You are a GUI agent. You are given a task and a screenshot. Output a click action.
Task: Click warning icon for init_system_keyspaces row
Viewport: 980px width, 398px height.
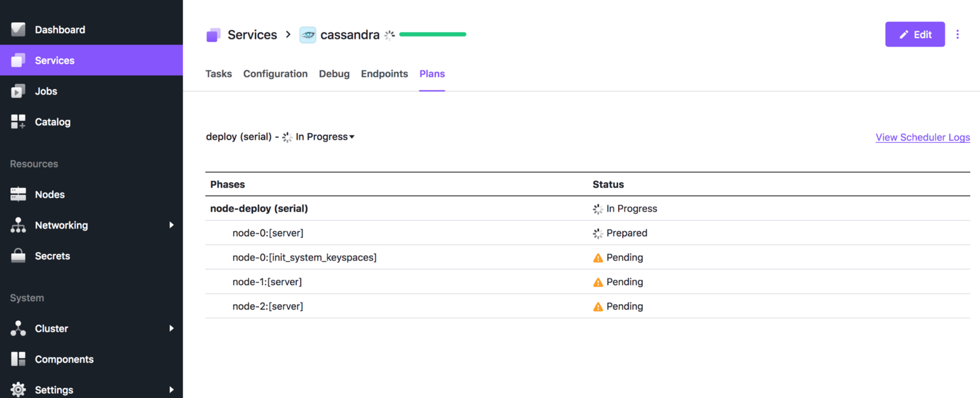point(598,258)
